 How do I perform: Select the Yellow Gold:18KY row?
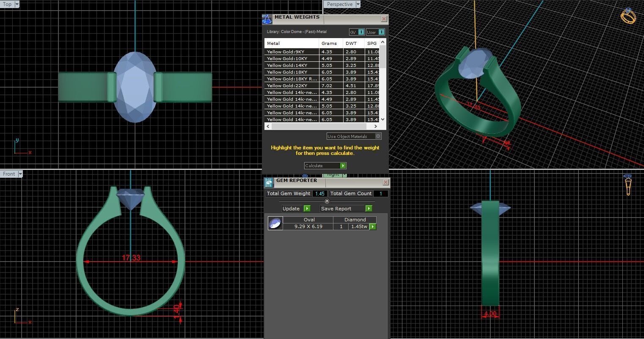(x=322, y=72)
